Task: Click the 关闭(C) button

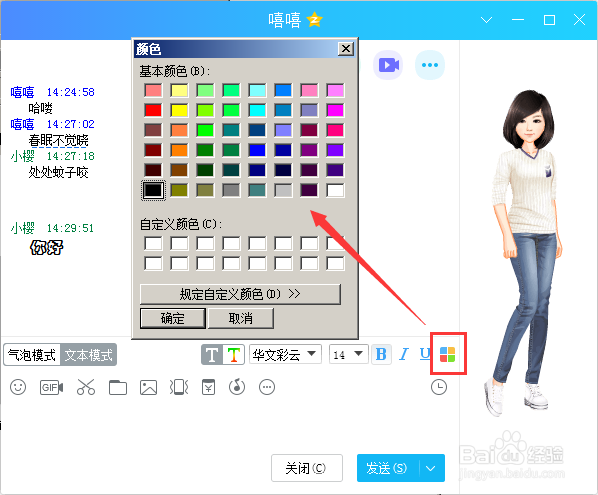Action: tap(307, 468)
